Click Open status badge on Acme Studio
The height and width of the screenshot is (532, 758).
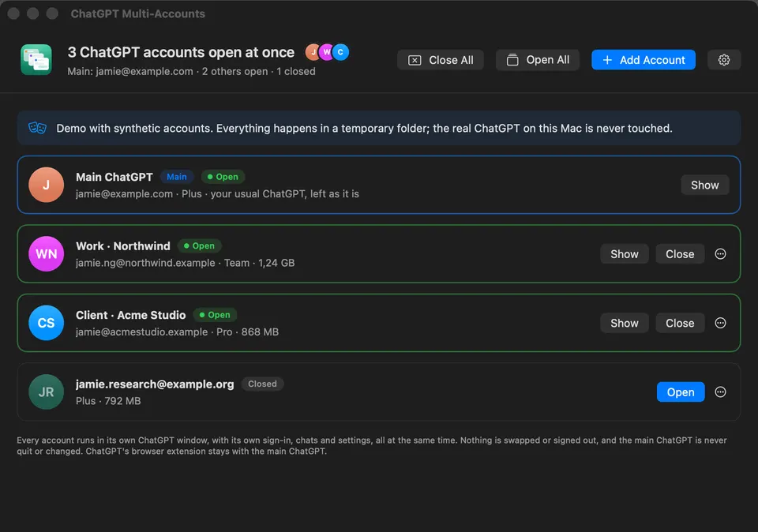coord(215,315)
